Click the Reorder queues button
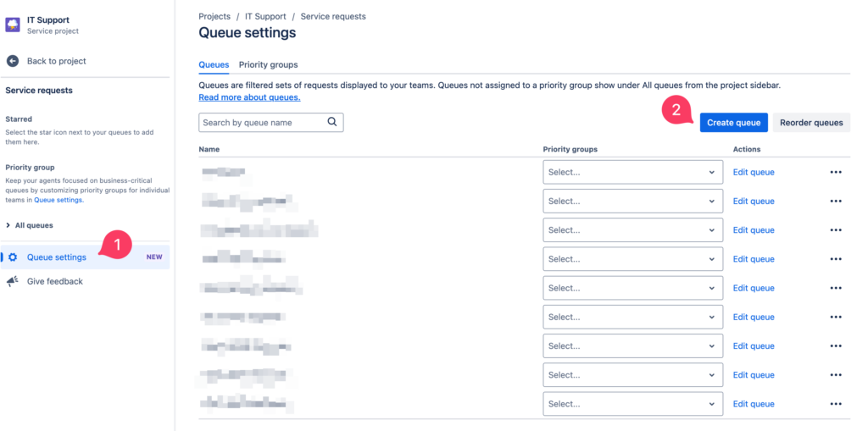868x431 pixels. coord(811,123)
